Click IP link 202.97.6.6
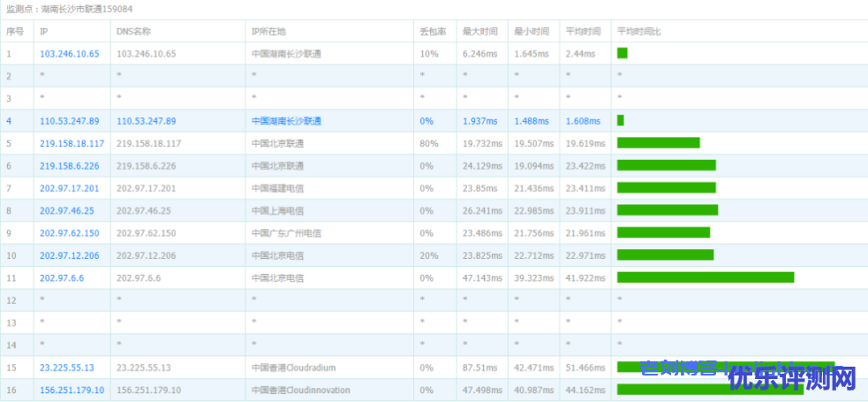This screenshot has width=868, height=402. point(62,278)
